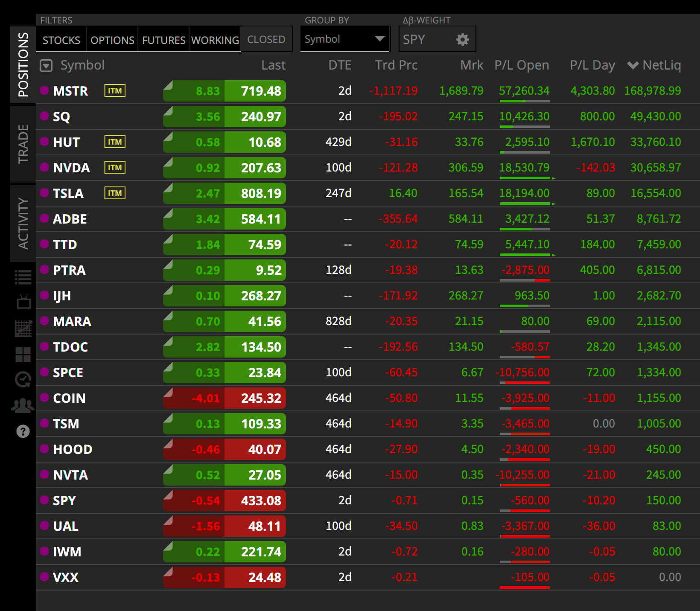This screenshot has width=700, height=611.
Task: Open the four-square dashboard icon in the sidebar
Action: pos(23,354)
